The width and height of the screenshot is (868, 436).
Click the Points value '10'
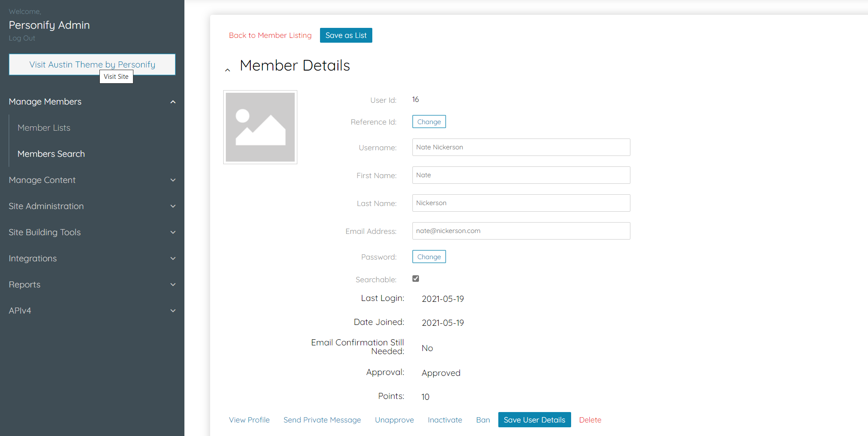[425, 397]
